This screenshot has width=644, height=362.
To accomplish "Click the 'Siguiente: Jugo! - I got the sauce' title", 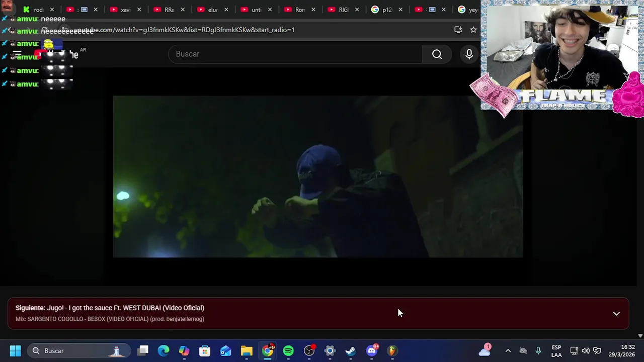I will (110, 308).
